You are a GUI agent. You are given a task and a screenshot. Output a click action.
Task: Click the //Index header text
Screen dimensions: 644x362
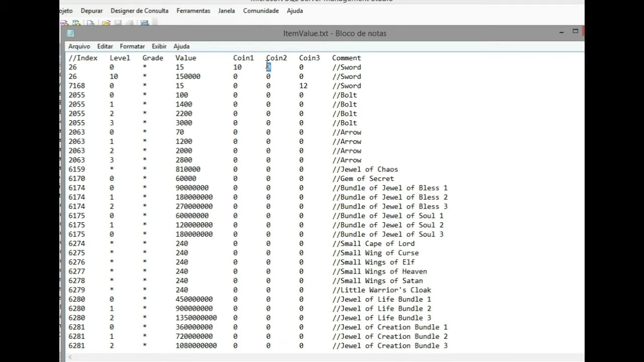click(83, 58)
